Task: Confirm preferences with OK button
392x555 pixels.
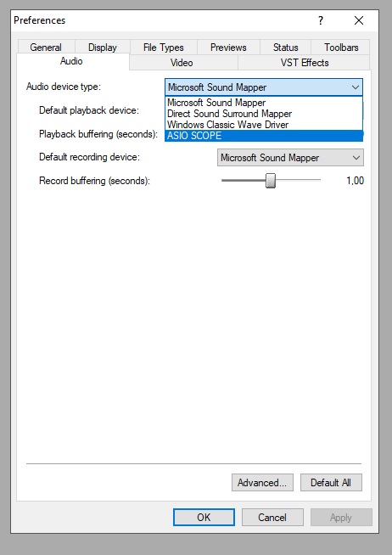Action: (x=204, y=517)
